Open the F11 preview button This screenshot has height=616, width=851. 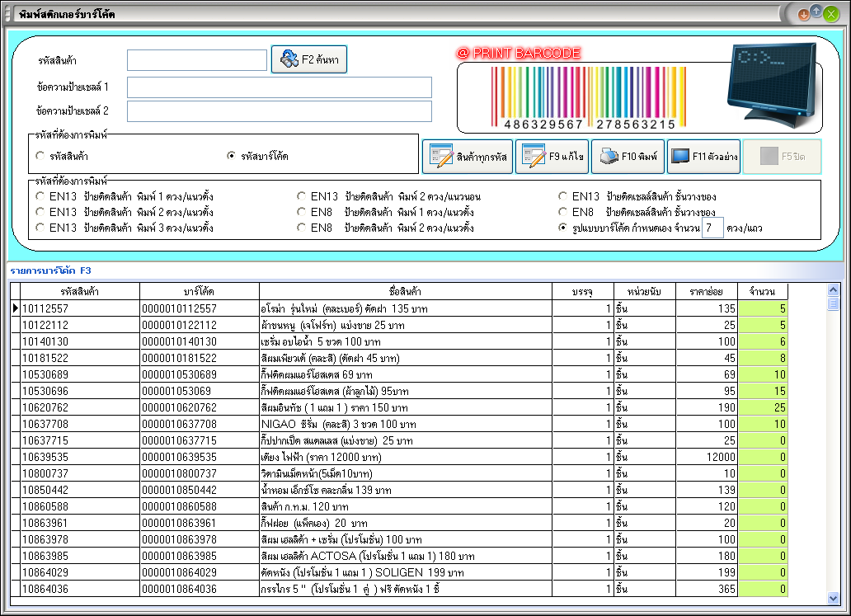pyautogui.click(x=703, y=157)
